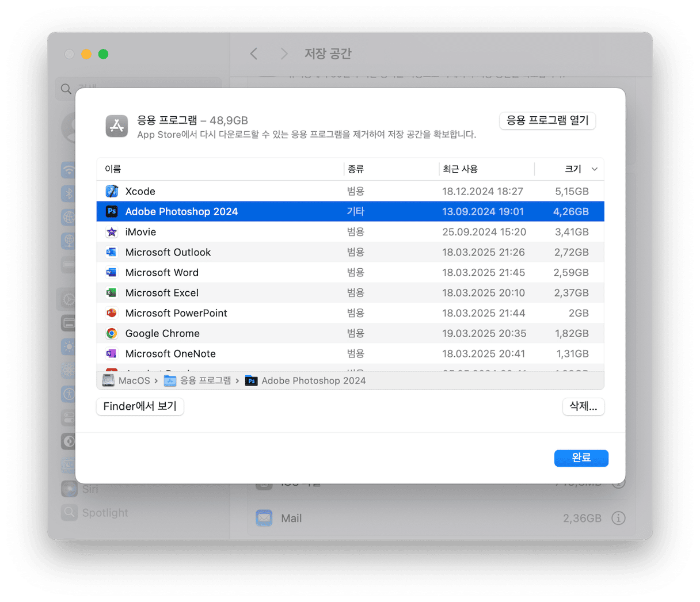Click the Microsoft OneNote icon
This screenshot has height=602, width=700.
tap(112, 353)
